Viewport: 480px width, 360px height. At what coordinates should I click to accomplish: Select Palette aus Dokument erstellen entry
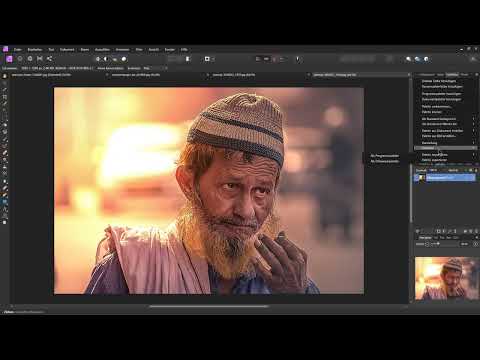pyautogui.click(x=442, y=131)
